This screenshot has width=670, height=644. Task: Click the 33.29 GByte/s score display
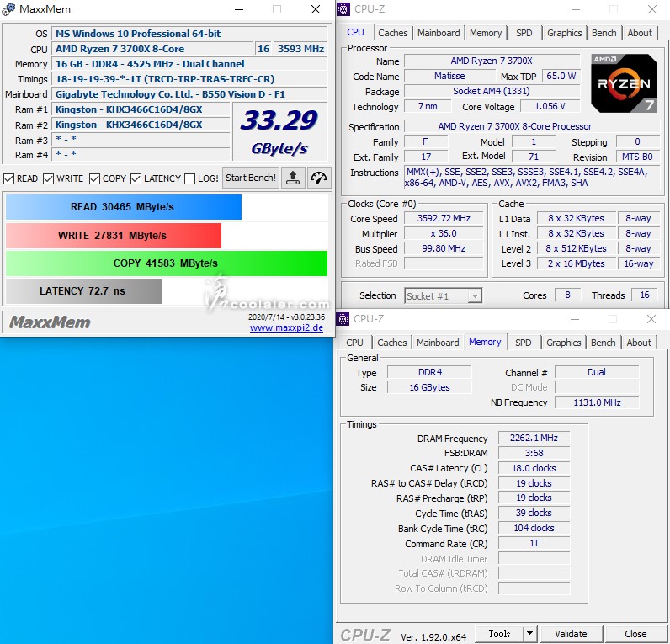pyautogui.click(x=280, y=131)
